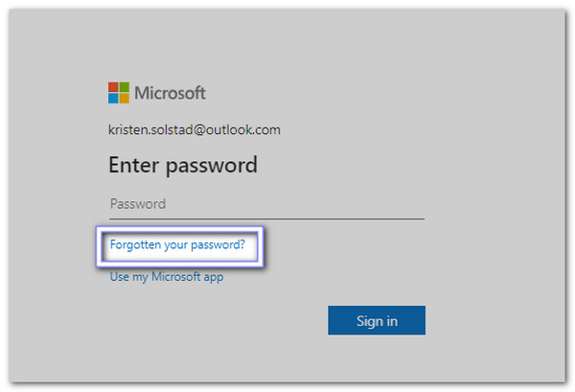Viewport: 575px width, 392px height.
Task: Click the Password placeholder text
Action: (x=138, y=204)
